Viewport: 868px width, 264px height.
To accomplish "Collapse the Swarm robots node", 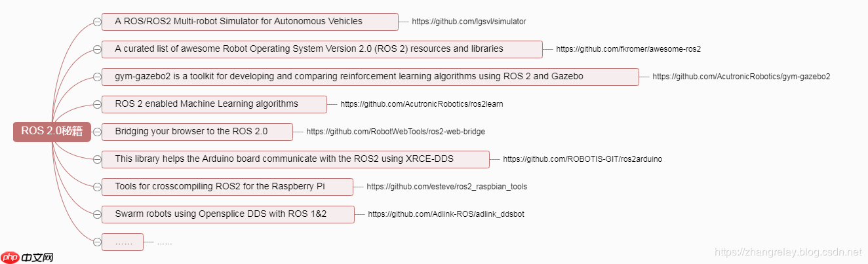I will [x=97, y=214].
